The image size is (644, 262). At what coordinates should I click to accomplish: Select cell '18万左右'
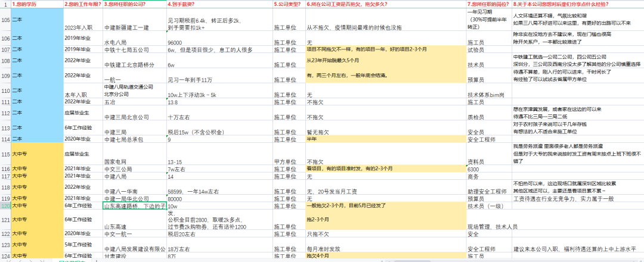tap(219, 245)
